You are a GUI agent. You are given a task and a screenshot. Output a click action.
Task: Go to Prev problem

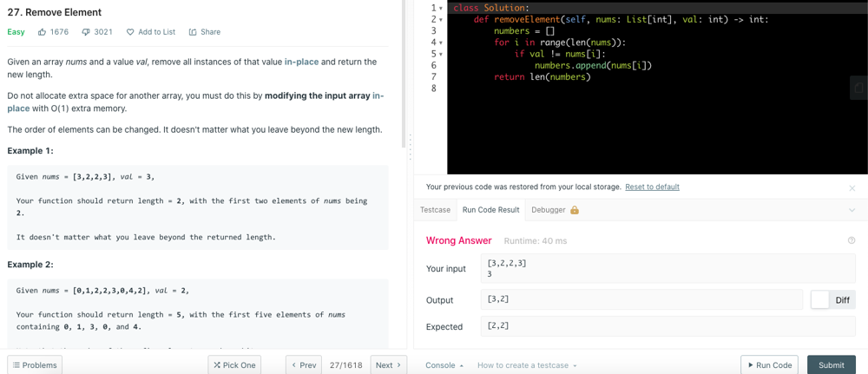[304, 365]
